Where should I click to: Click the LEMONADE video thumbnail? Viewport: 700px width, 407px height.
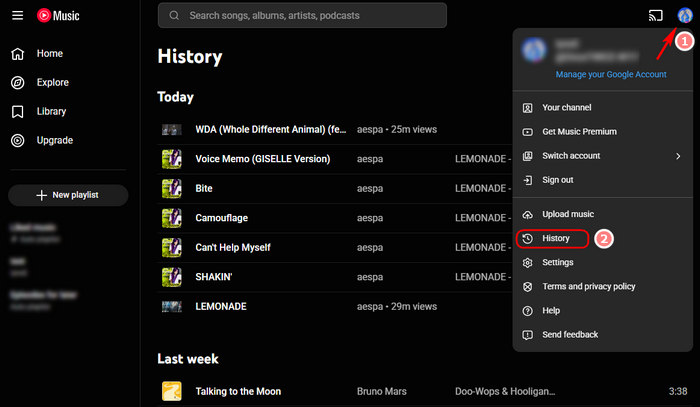(171, 307)
